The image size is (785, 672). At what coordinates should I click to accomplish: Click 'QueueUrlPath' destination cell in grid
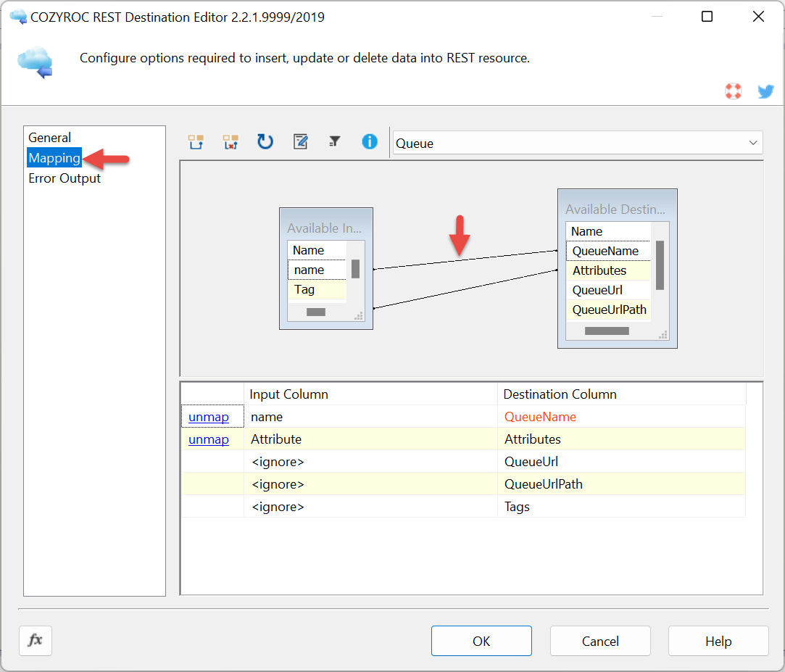click(x=622, y=484)
